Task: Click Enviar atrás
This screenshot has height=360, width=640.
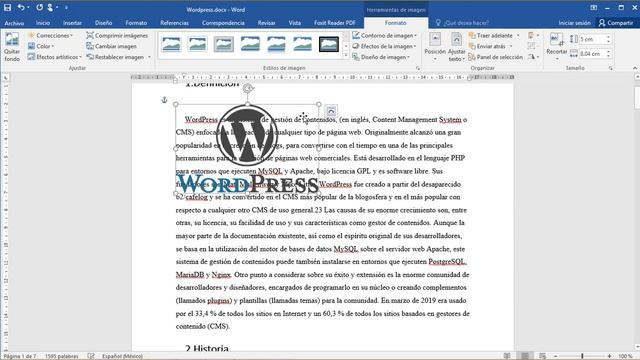Action: click(487, 46)
